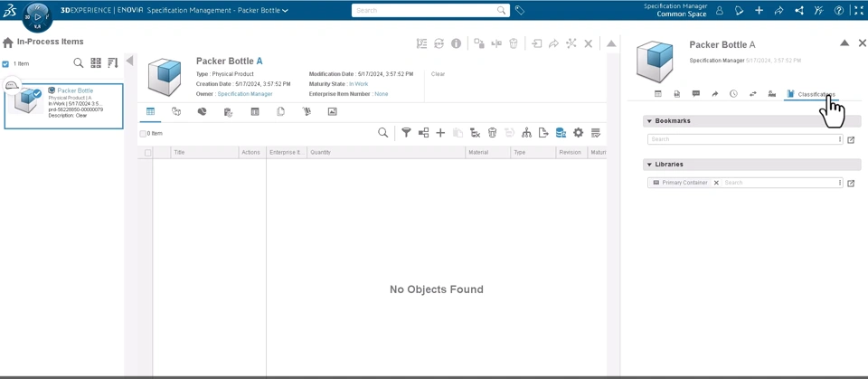Click the information icon in header toolbar
868x379 pixels.
coord(456,43)
